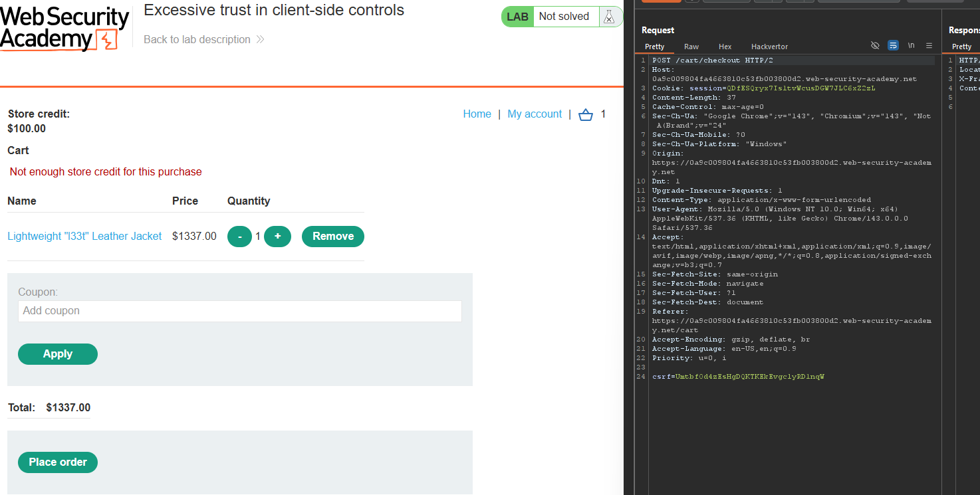Toggle hide non-printable characters eye icon in Request
The height and width of the screenshot is (495, 980).
pos(875,46)
